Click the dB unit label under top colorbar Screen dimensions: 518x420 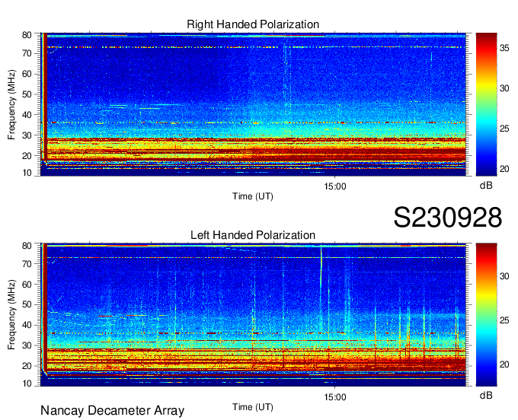click(486, 186)
